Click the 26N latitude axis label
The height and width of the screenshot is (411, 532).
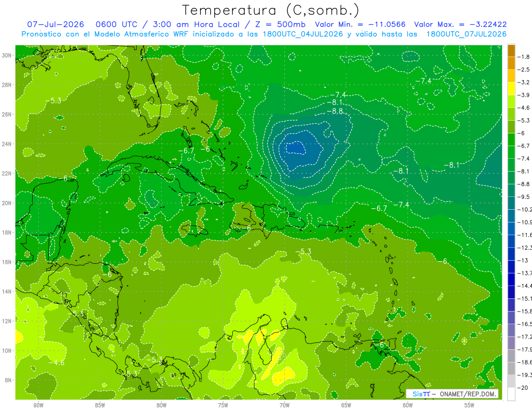[7, 114]
